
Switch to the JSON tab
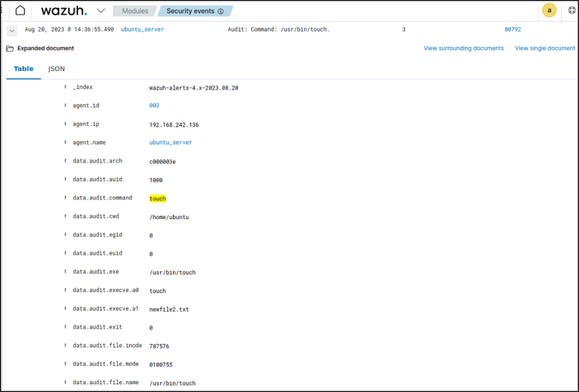click(x=56, y=69)
